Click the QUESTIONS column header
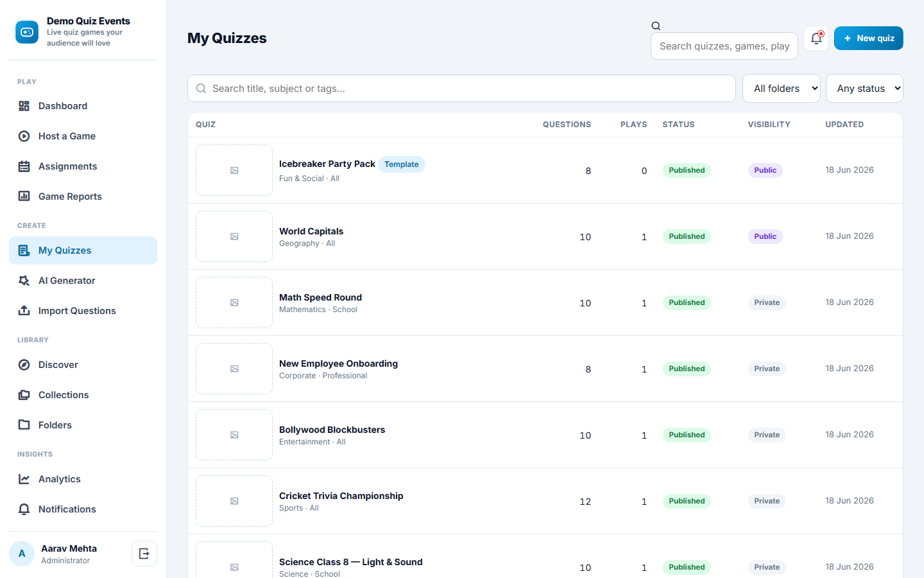The image size is (924, 578). click(x=567, y=125)
